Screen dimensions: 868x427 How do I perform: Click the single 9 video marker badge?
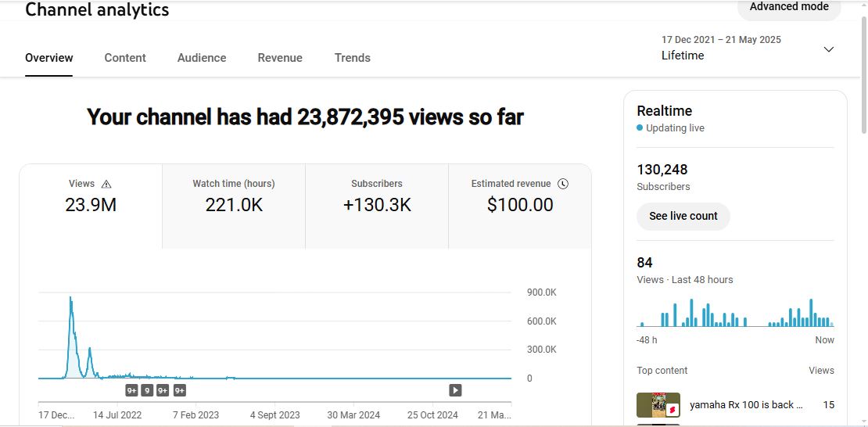147,390
